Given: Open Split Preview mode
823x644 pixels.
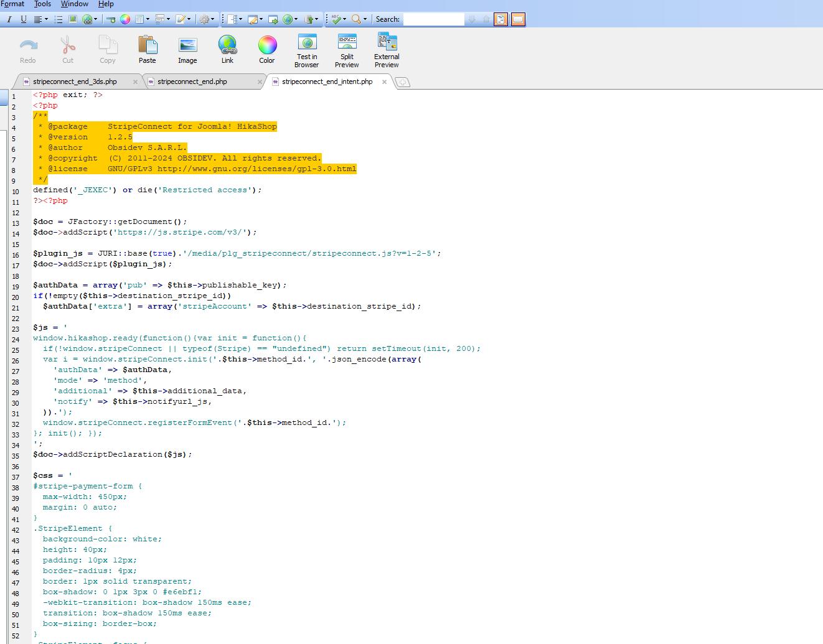Looking at the screenshot, I should pos(347,50).
